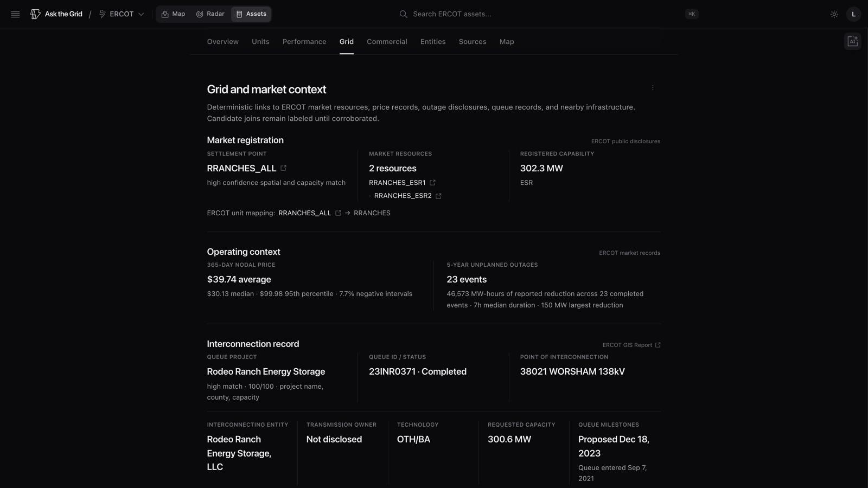
Task: Open the Sources tab
Action: (x=473, y=42)
